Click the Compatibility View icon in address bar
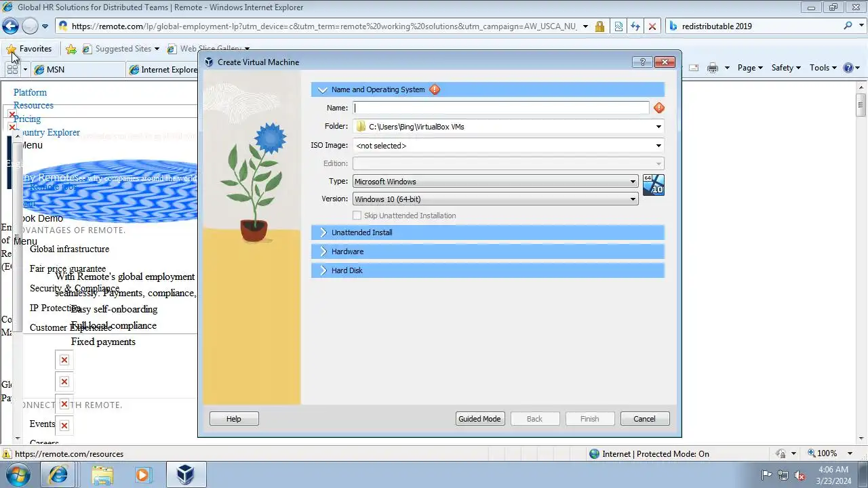This screenshot has width=868, height=488. tap(618, 26)
